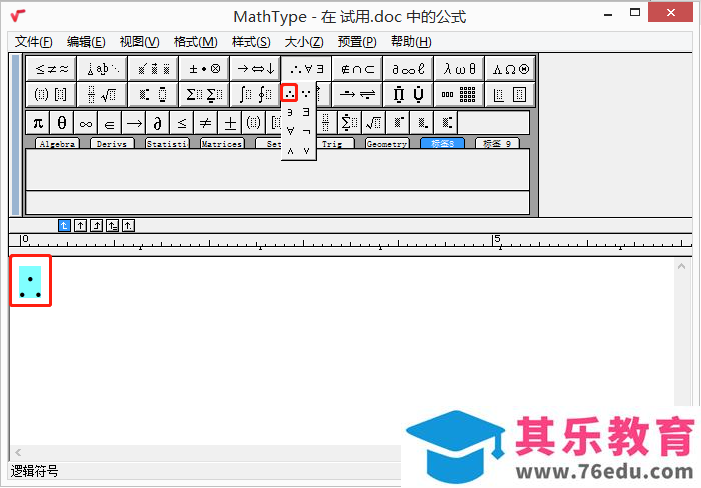Insert superscript template from the small bar
The width and height of the screenshot is (701, 488).
click(x=397, y=123)
